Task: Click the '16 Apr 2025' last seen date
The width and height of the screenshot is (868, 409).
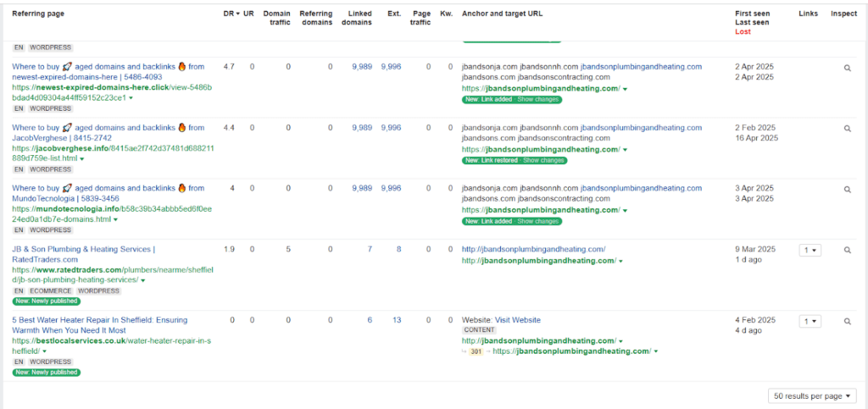Action: pyautogui.click(x=757, y=138)
